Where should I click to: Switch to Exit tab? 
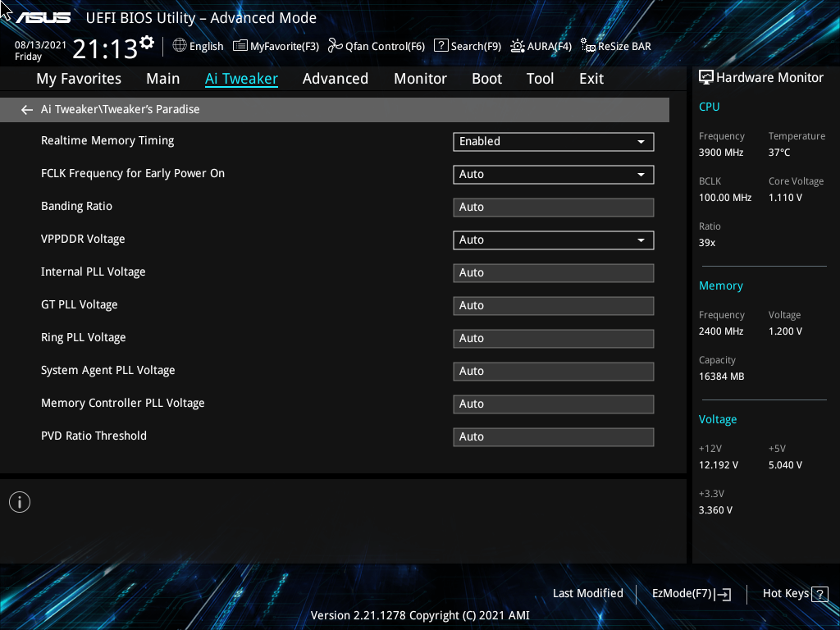pyautogui.click(x=591, y=79)
